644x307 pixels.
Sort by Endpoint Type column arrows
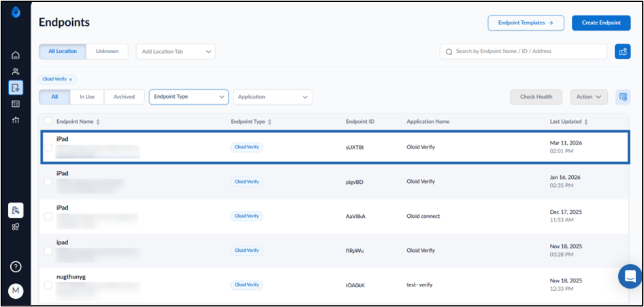(x=270, y=122)
